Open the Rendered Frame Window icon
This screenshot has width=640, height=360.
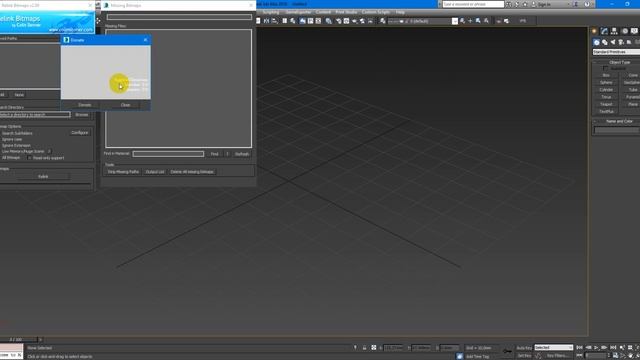(x=346, y=21)
